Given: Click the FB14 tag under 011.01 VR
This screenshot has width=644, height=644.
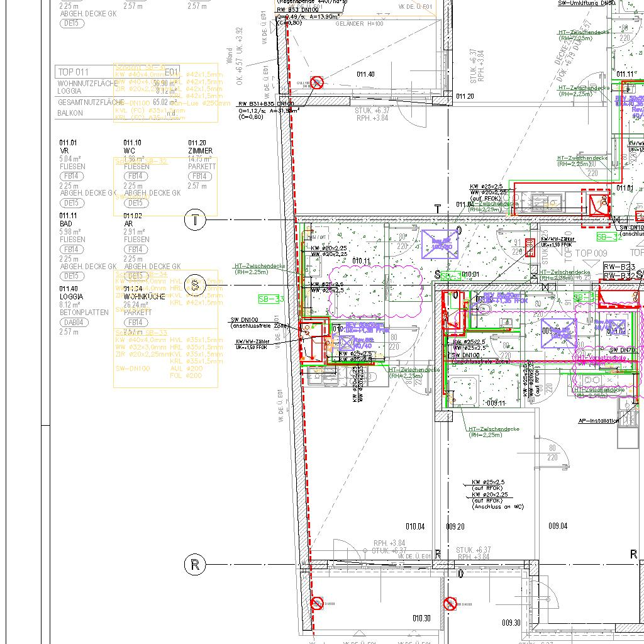Looking at the screenshot, I should pyautogui.click(x=72, y=177).
